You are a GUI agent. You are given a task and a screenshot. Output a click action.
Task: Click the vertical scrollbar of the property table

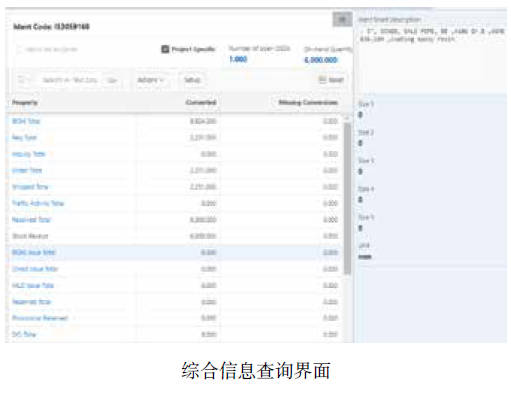[x=347, y=198]
